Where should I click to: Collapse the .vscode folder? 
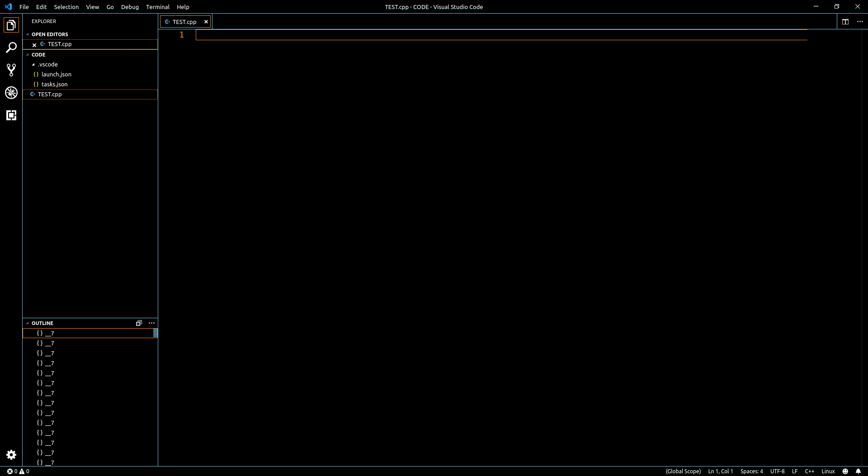(x=33, y=64)
